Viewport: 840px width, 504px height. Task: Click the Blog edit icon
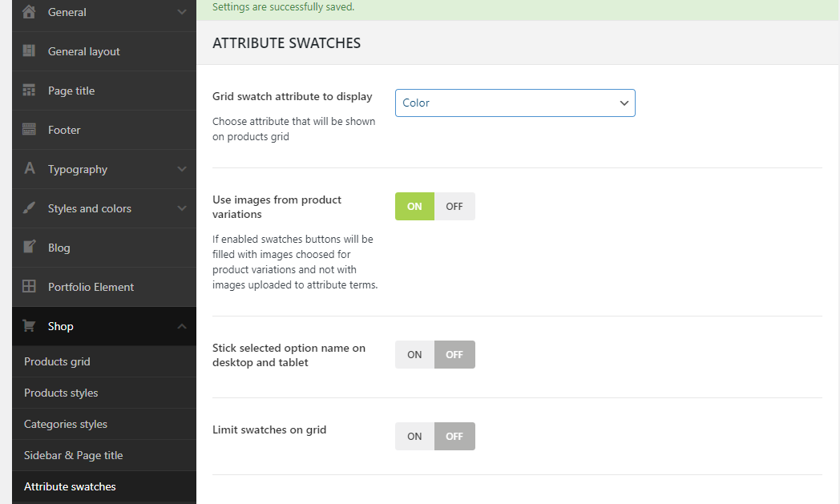tap(30, 248)
